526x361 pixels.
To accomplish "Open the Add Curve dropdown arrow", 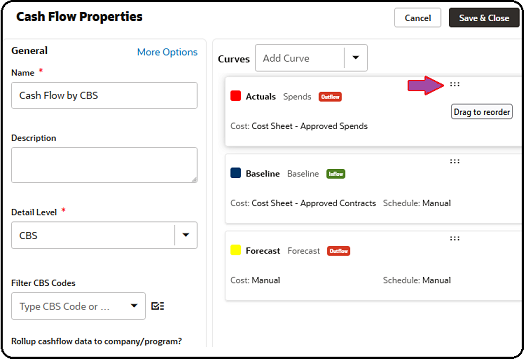I will [x=356, y=58].
